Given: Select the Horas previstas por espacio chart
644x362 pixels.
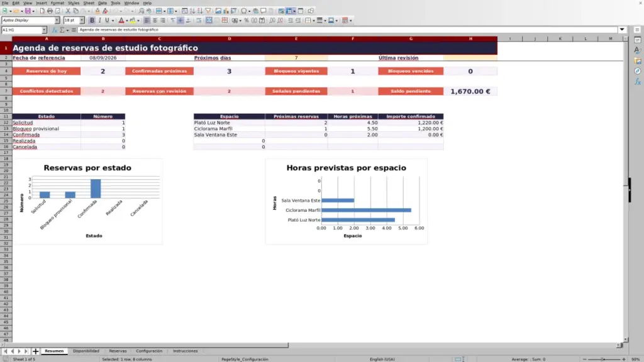Looking at the screenshot, I should coord(347,202).
